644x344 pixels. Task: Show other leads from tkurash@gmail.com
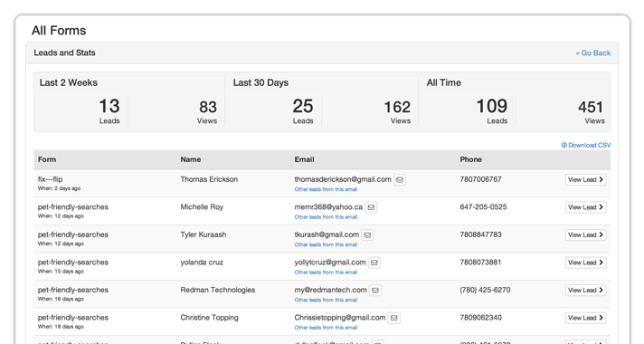point(326,244)
